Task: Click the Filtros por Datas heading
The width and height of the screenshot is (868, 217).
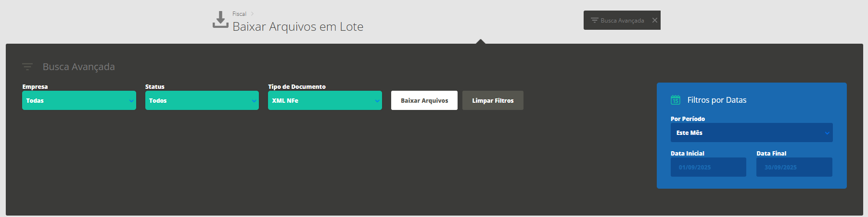Action: [717, 100]
